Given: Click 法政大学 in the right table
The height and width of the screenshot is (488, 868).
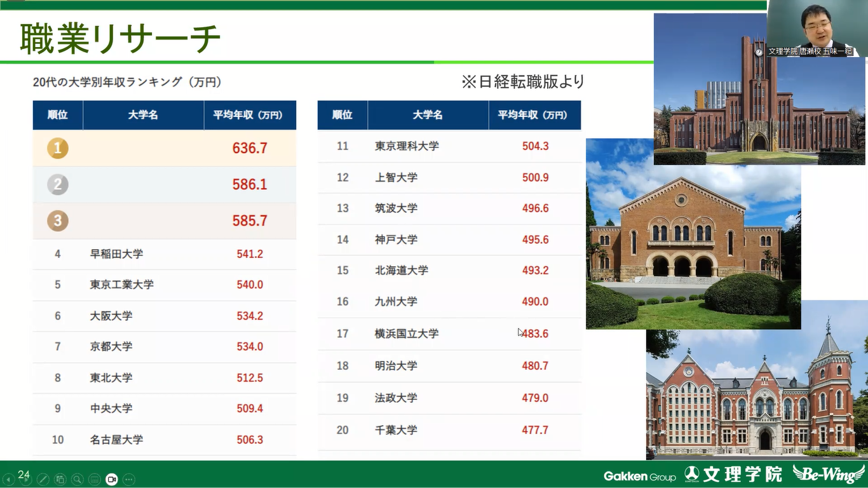Looking at the screenshot, I should (x=396, y=398).
